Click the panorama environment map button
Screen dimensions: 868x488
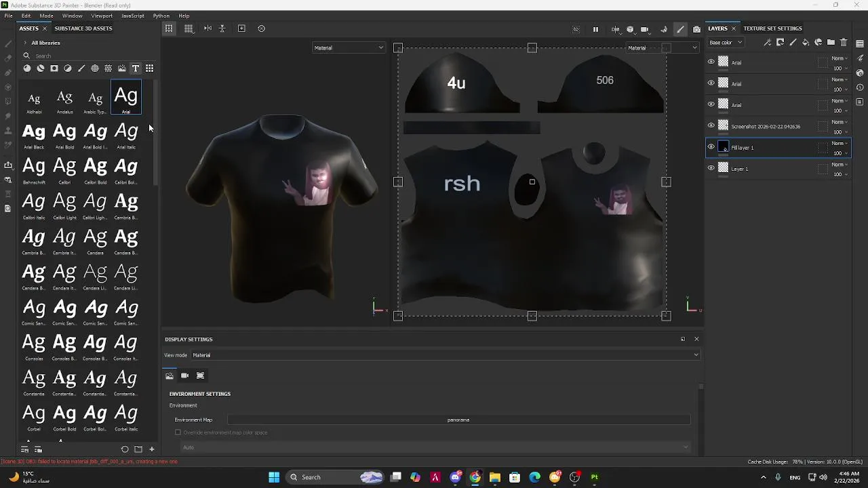point(458,420)
